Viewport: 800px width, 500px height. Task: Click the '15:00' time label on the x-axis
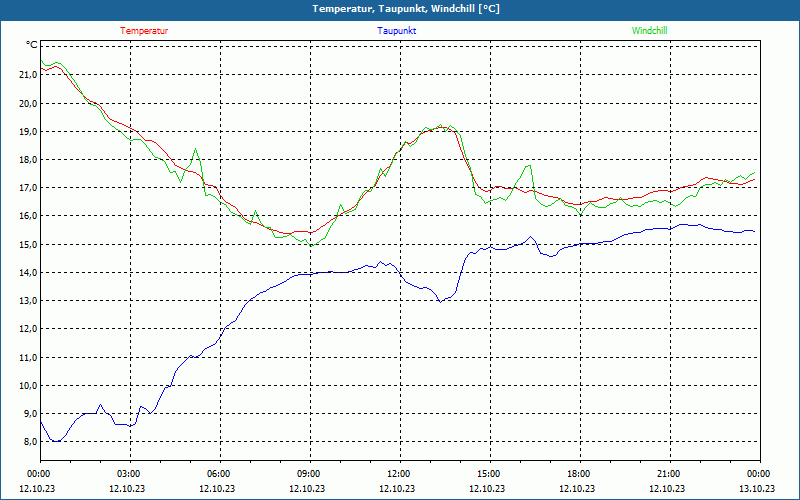click(x=491, y=474)
